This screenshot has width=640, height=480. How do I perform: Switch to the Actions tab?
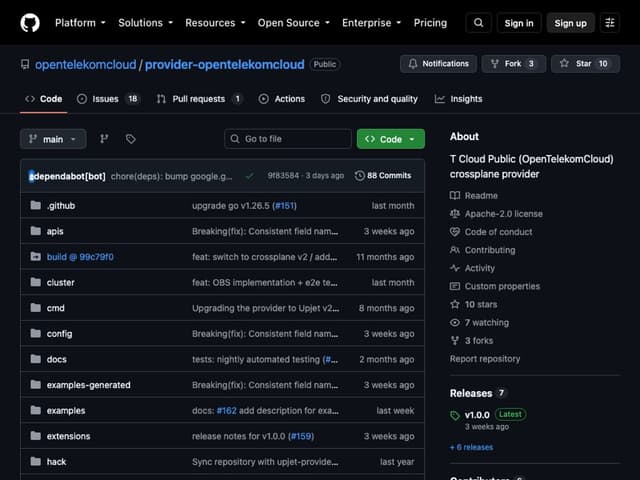click(x=282, y=99)
